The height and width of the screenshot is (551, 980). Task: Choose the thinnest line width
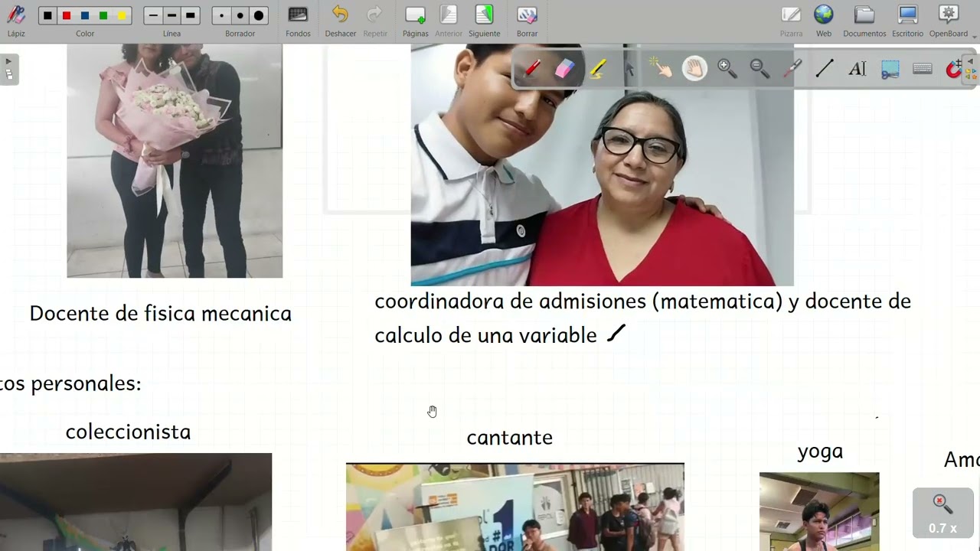(153, 15)
